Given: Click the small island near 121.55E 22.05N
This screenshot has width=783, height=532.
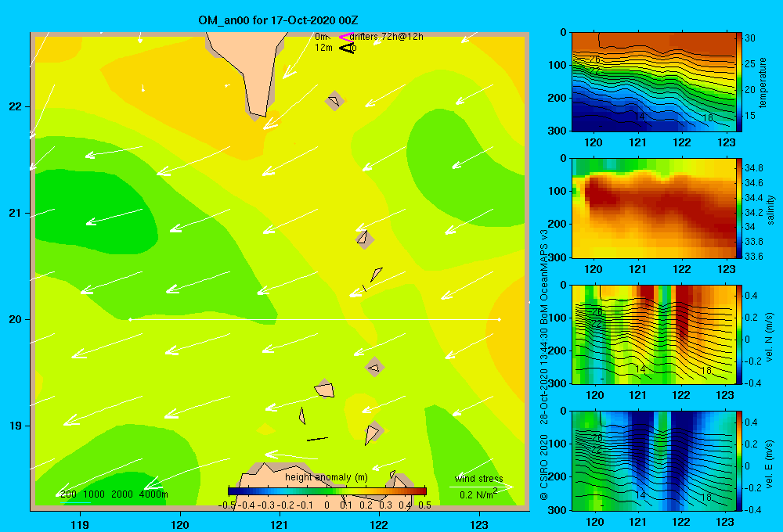Looking at the screenshot, I should click(334, 101).
